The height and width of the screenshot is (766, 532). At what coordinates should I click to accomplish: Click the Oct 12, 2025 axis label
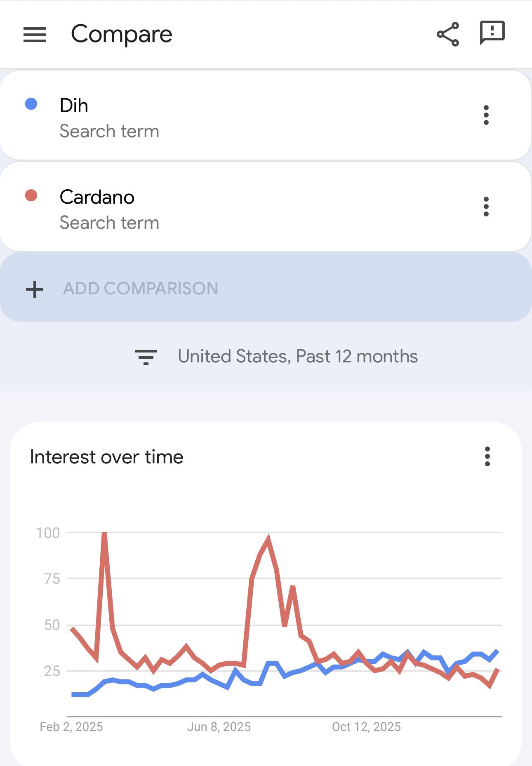pos(366,726)
